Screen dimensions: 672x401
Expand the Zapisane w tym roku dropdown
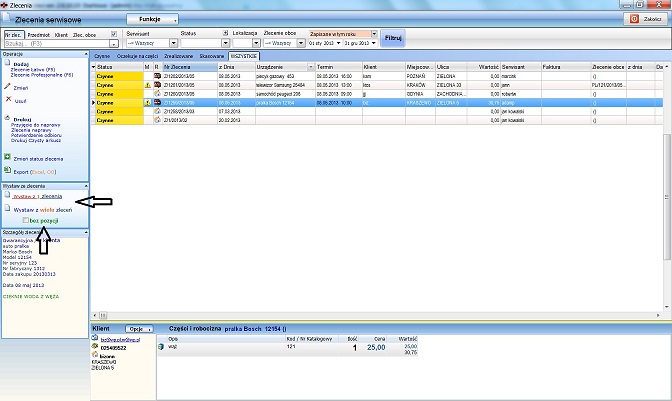coord(374,33)
